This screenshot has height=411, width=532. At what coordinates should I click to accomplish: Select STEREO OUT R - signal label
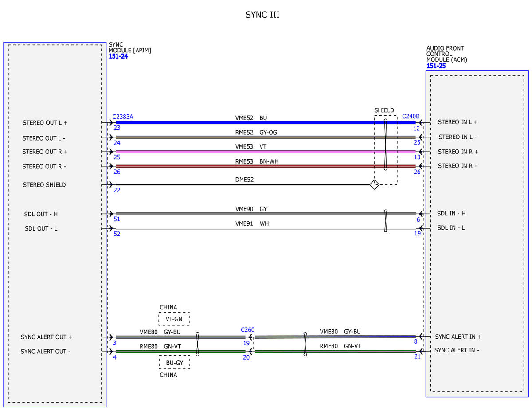(x=44, y=167)
